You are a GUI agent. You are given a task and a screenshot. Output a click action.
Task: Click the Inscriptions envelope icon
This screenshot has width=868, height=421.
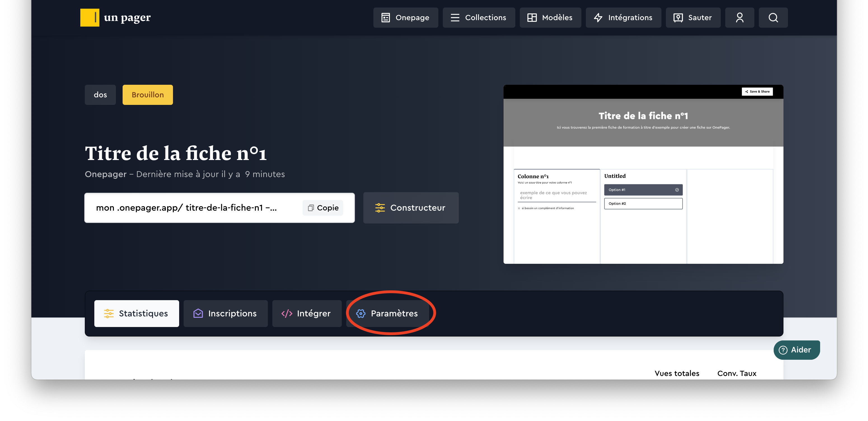pyautogui.click(x=198, y=314)
